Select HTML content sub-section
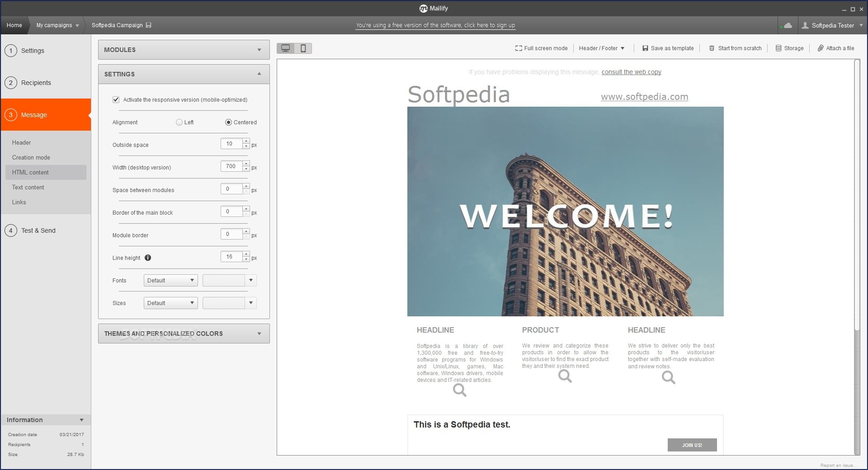 46,172
